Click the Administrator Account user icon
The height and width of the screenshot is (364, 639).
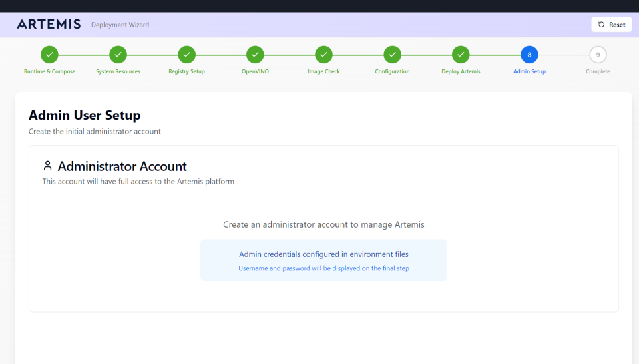(48, 166)
